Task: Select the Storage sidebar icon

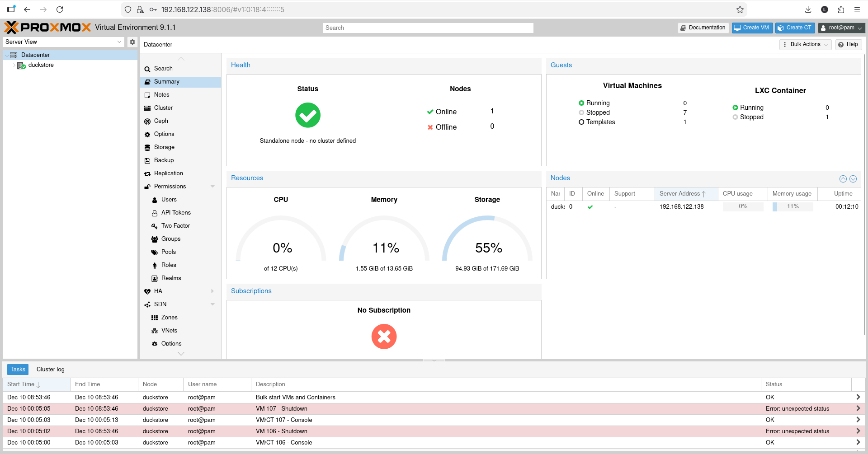Action: click(147, 147)
